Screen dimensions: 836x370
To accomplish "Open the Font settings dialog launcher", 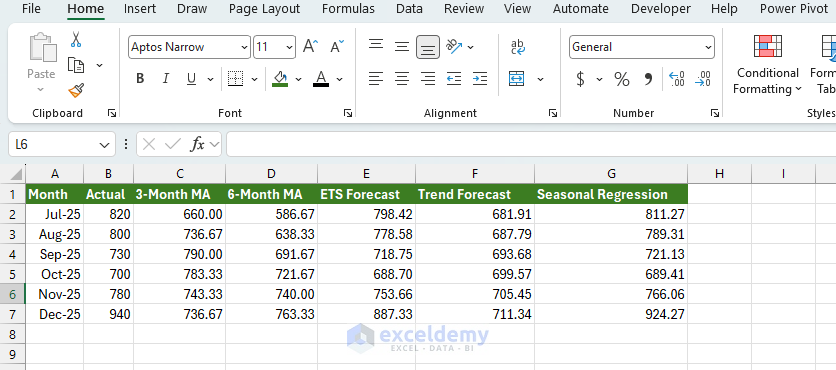I will 348,113.
